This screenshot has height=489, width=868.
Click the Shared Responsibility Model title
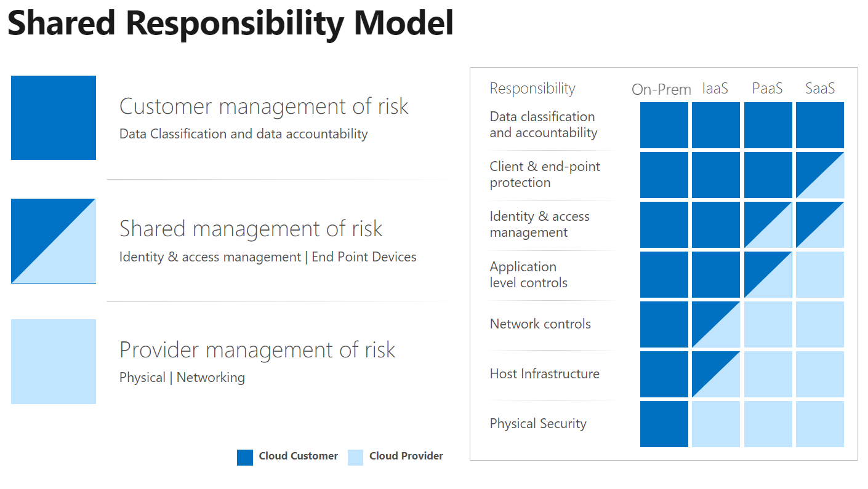coord(230,23)
